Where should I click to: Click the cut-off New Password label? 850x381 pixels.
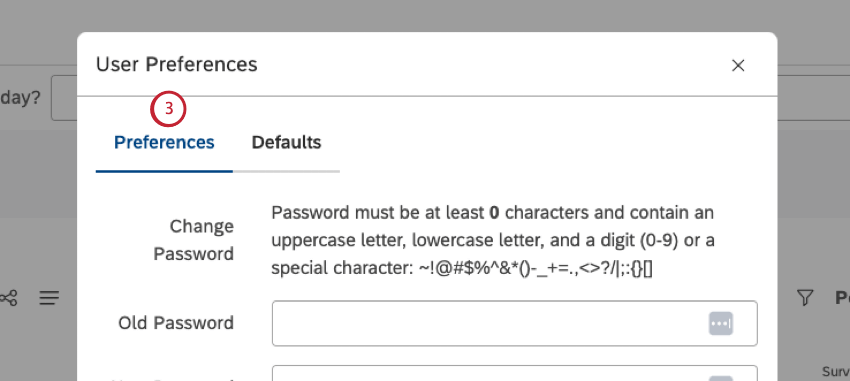tap(173, 379)
